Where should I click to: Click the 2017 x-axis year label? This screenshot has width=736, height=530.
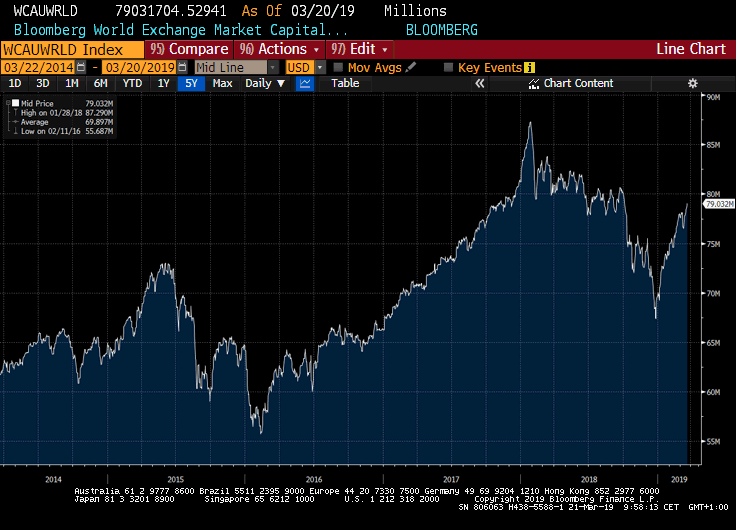pyautogui.click(x=451, y=479)
